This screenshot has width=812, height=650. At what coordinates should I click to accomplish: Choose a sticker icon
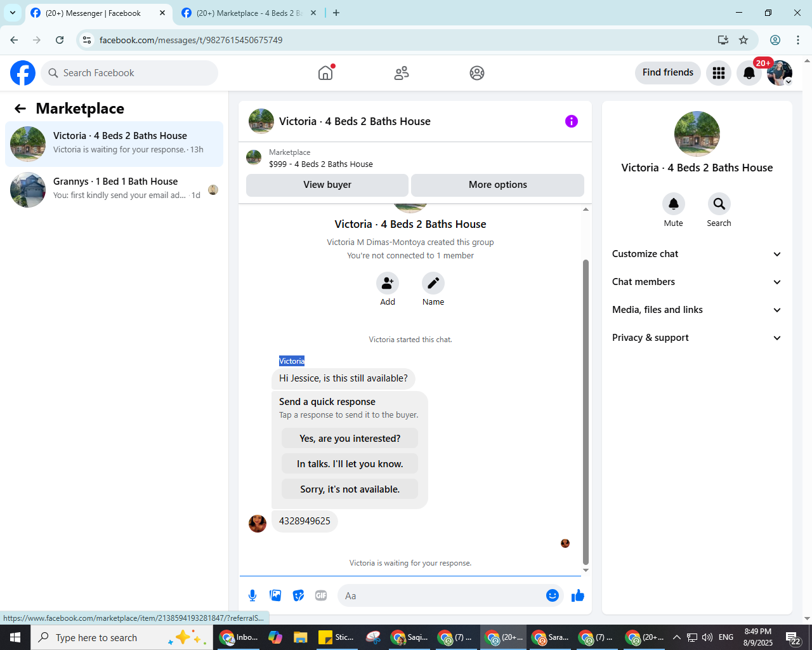298,595
